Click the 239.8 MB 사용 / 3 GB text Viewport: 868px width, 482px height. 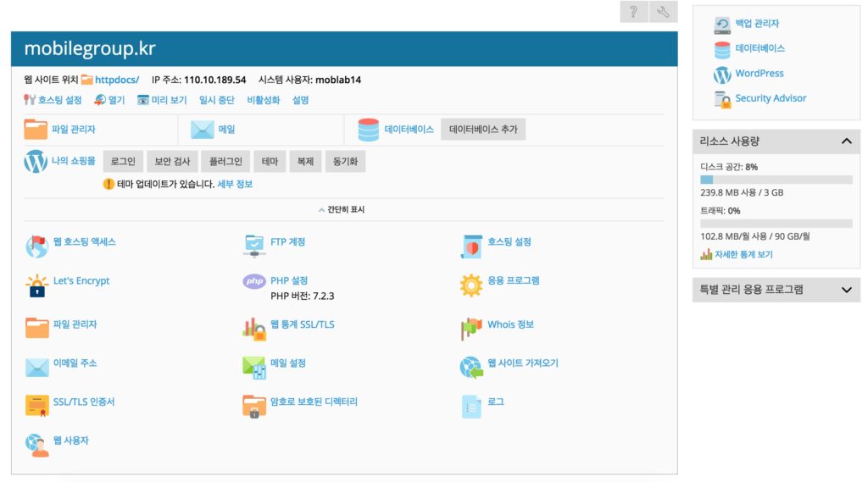(742, 192)
